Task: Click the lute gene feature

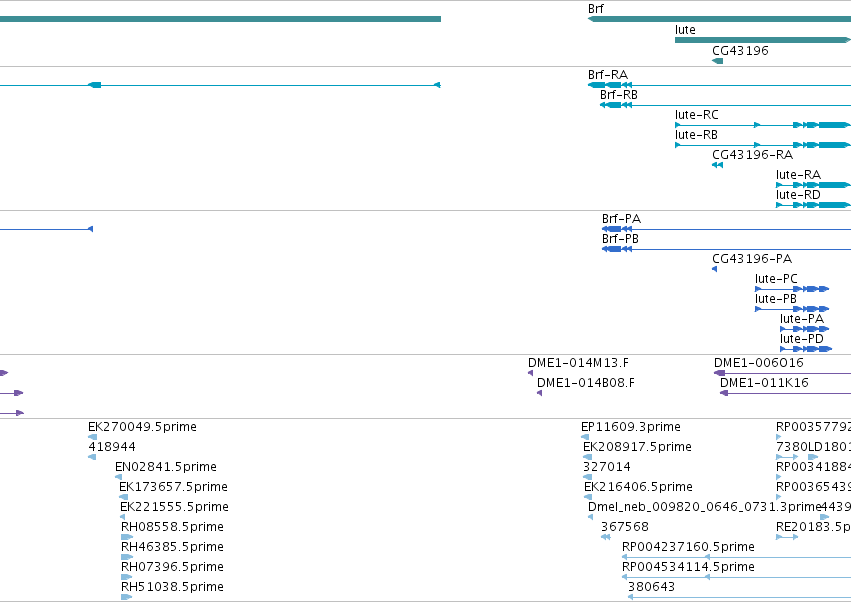Action: click(763, 40)
